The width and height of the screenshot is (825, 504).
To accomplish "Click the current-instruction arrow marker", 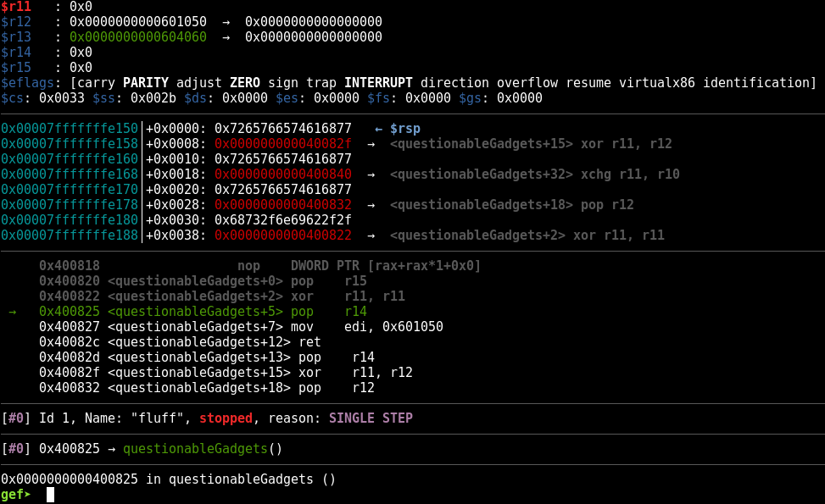I will pos(13,312).
